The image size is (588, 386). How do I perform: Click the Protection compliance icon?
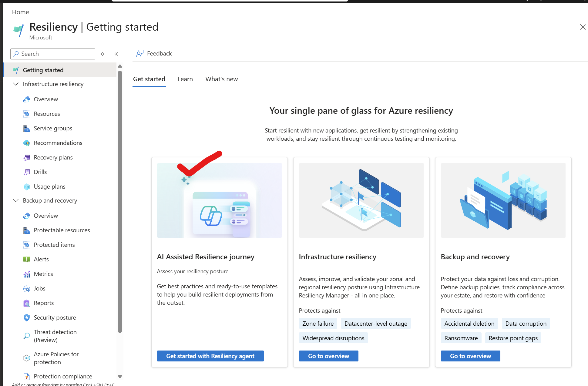pyautogui.click(x=27, y=376)
